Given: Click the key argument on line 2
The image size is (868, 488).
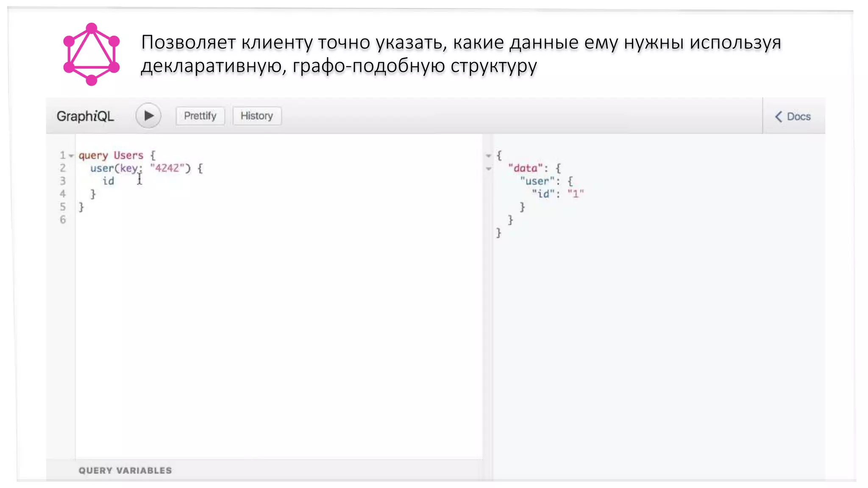Looking at the screenshot, I should (x=128, y=169).
